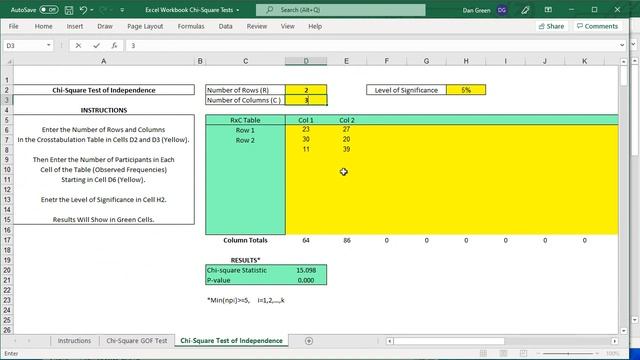The width and height of the screenshot is (640, 360).
Task: Click the cell containing 30
Action: (x=306, y=140)
